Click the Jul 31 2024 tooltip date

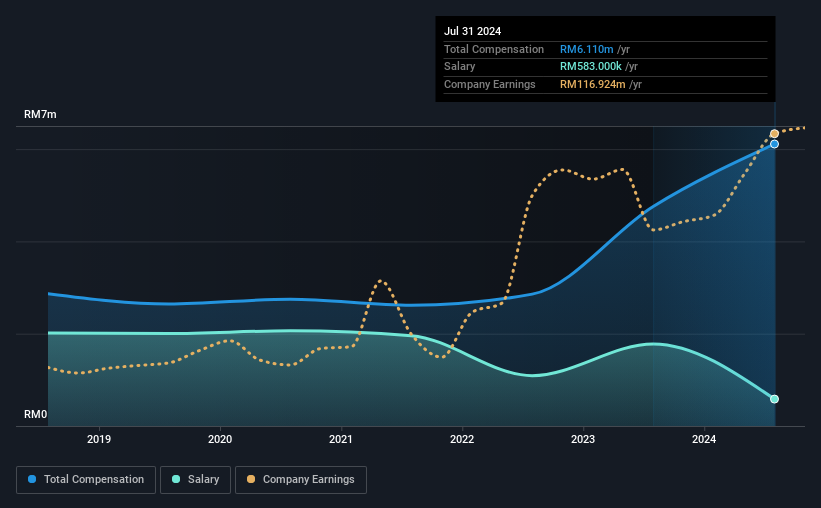click(472, 31)
